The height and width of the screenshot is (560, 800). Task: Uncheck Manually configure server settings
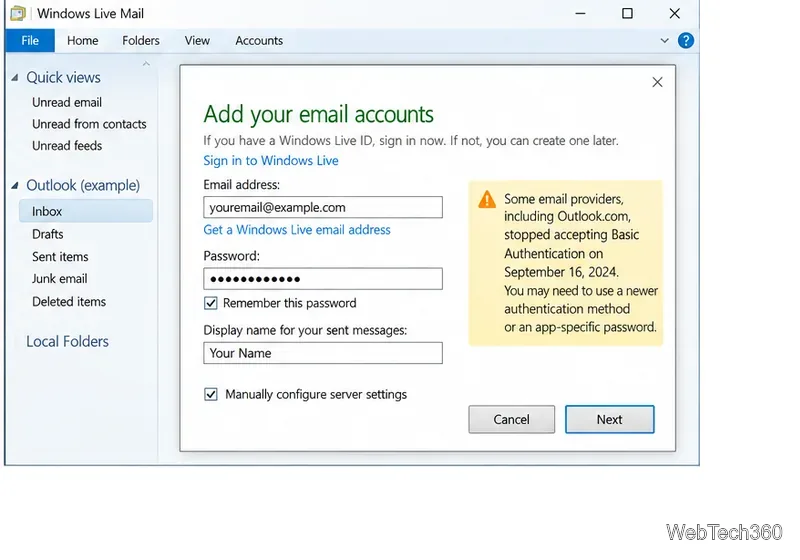pos(211,394)
